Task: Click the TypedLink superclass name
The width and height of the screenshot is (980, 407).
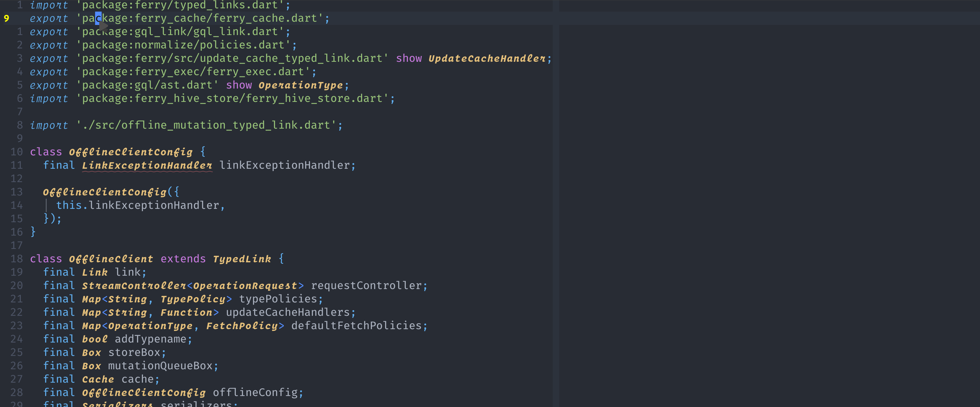Action: point(242,259)
